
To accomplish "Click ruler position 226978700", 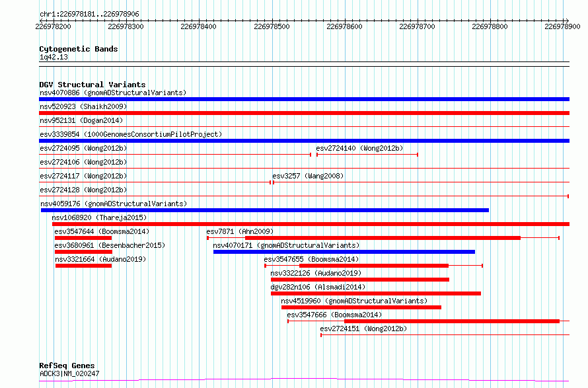I will [x=417, y=26].
